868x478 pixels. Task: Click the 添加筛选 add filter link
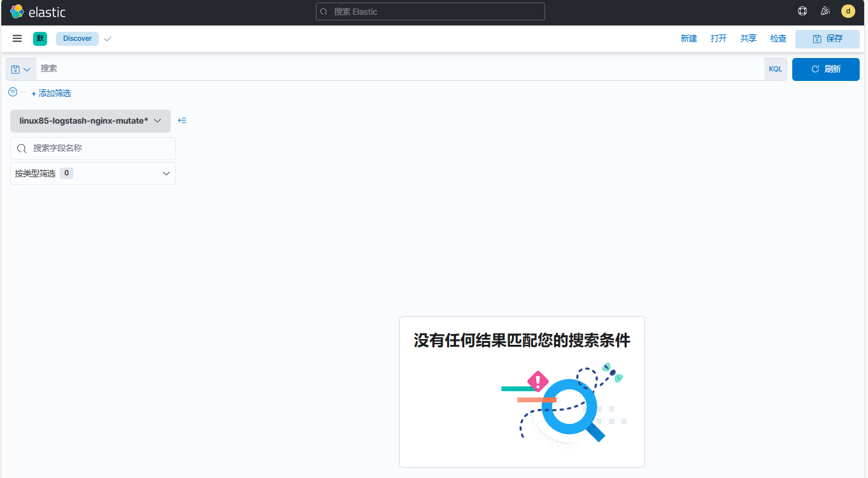(x=52, y=93)
